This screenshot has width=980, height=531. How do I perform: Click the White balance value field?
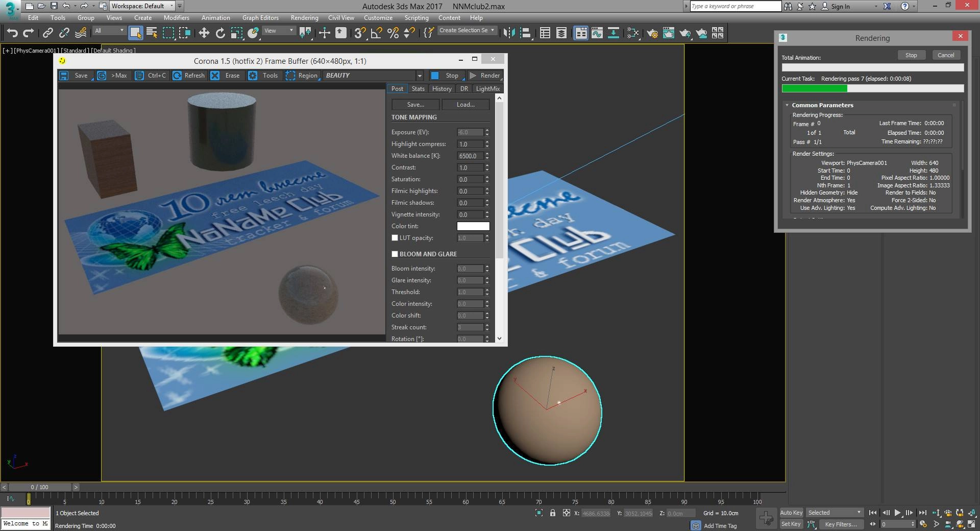click(470, 156)
